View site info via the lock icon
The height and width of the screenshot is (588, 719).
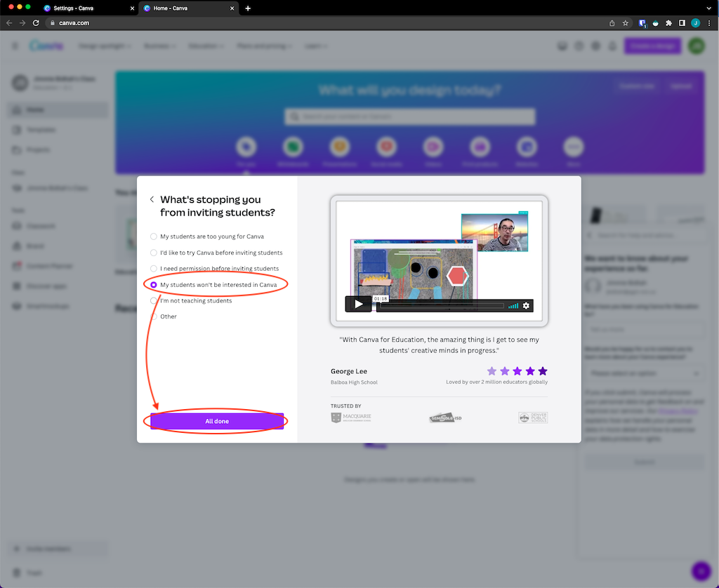point(52,23)
